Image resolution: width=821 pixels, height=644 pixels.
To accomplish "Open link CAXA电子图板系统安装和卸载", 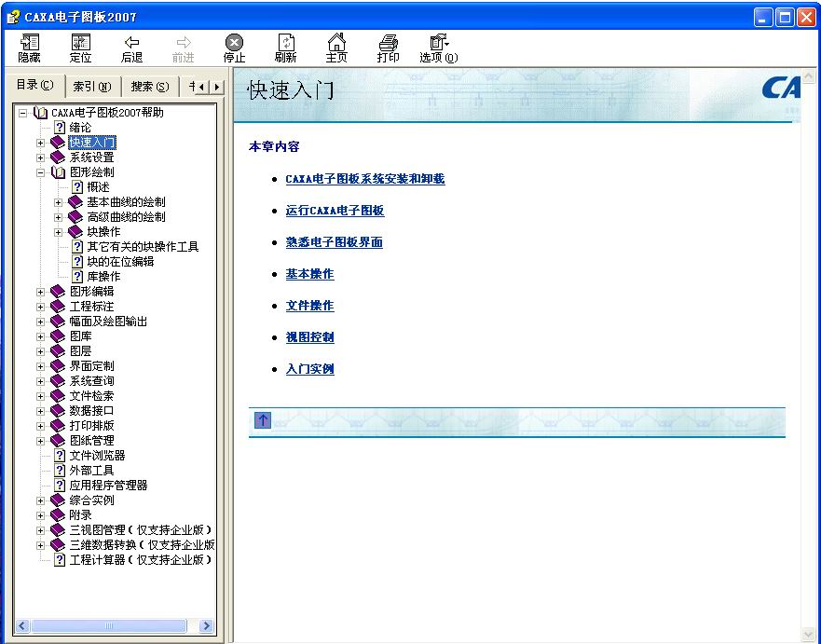I will (365, 179).
